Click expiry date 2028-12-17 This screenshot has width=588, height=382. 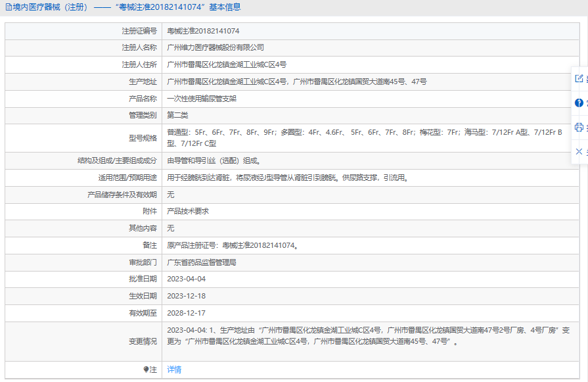click(x=187, y=313)
